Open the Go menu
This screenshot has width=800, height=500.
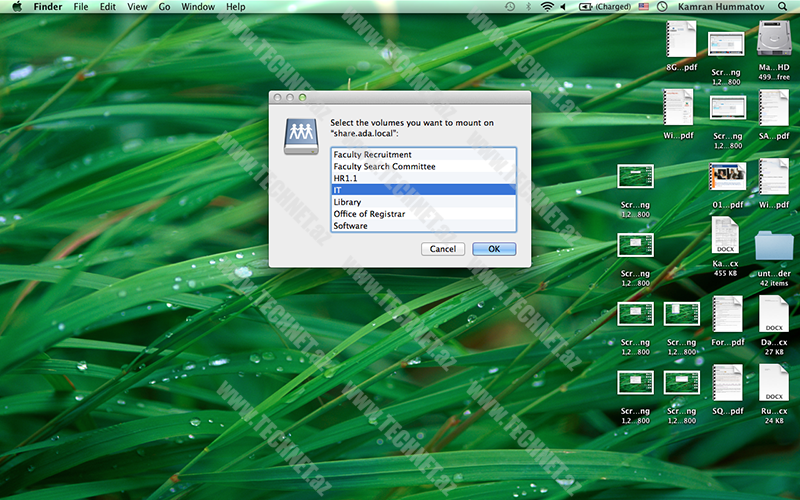(164, 7)
